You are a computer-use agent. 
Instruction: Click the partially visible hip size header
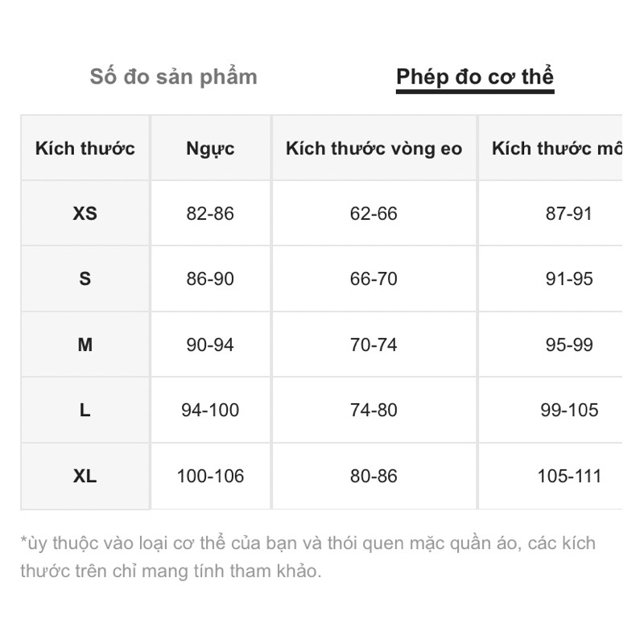555,149
